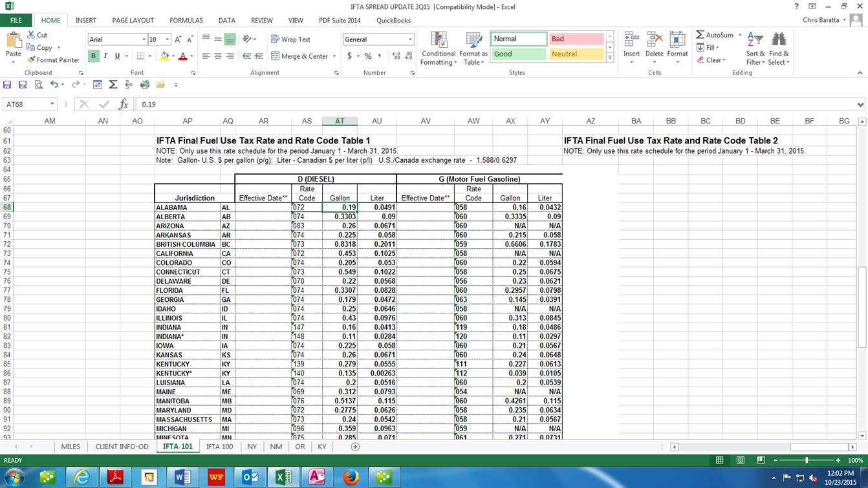Apply the Good cell style
This screenshot has height=488, width=868.
click(517, 54)
